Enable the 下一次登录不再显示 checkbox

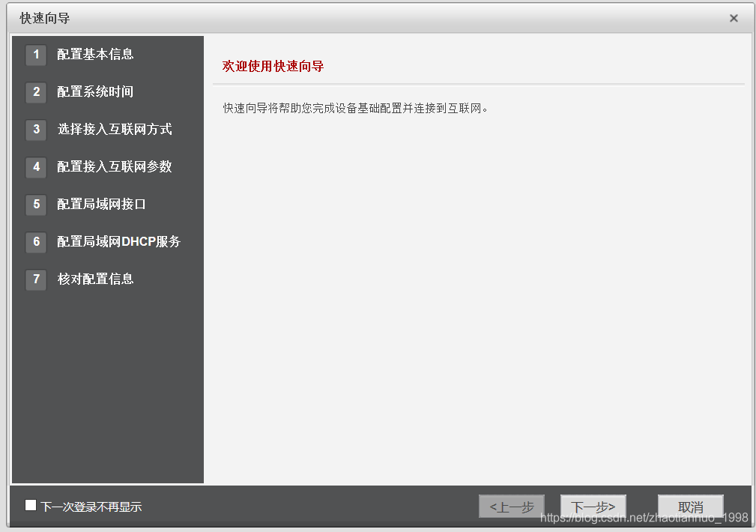click(31, 505)
